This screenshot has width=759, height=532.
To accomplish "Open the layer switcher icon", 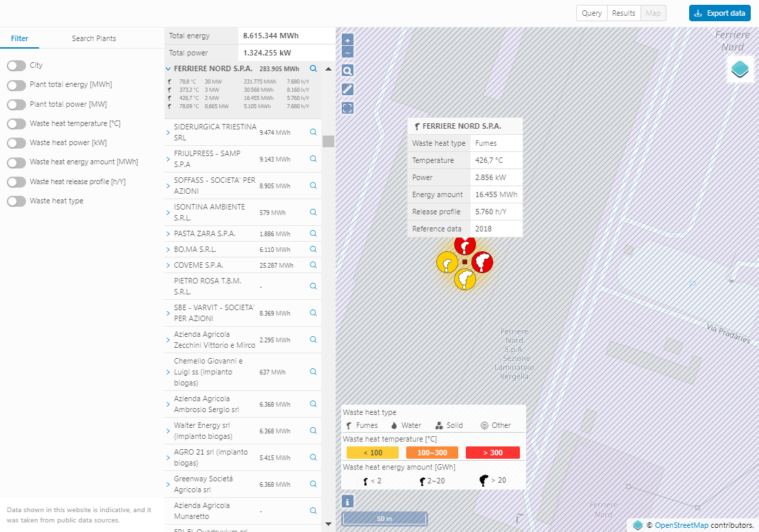I will point(740,69).
